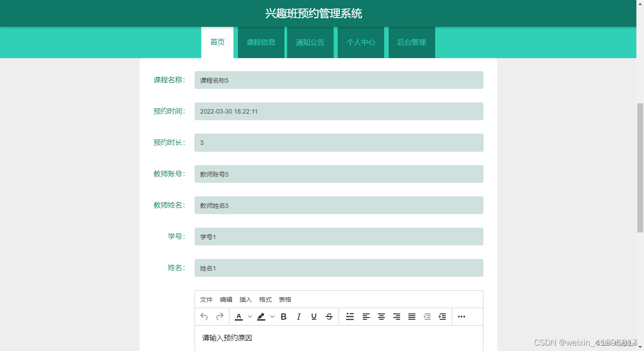Apply the background highlight color button
The height and width of the screenshot is (351, 644).
coord(261,317)
